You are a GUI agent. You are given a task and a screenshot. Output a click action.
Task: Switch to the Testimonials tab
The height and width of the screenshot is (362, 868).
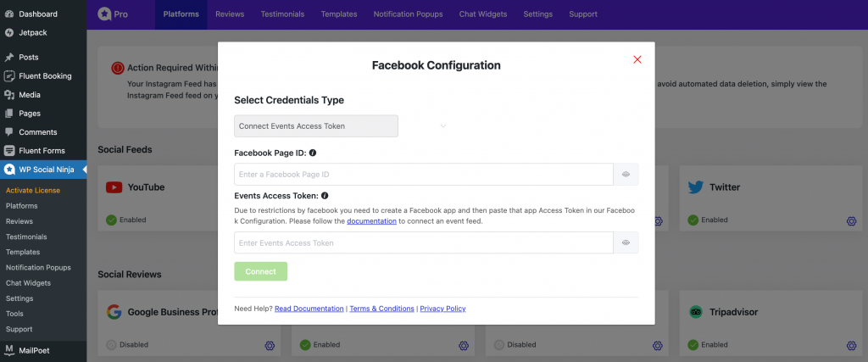[x=283, y=14]
